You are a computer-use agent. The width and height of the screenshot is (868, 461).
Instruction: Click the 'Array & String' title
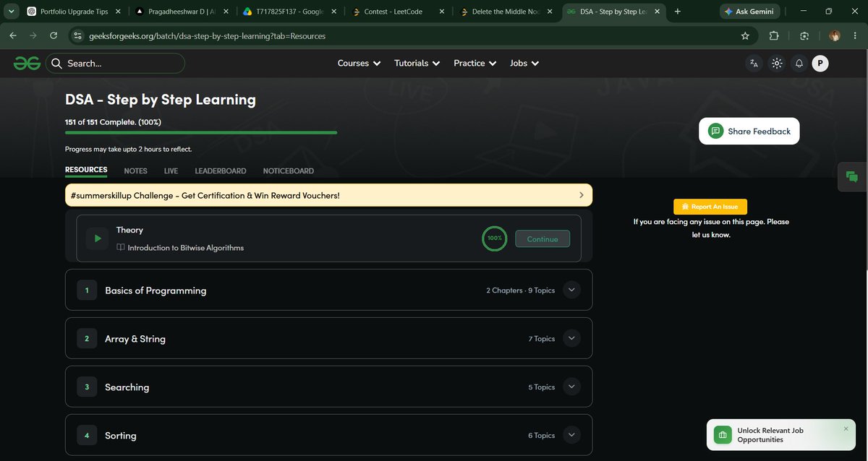coord(135,339)
